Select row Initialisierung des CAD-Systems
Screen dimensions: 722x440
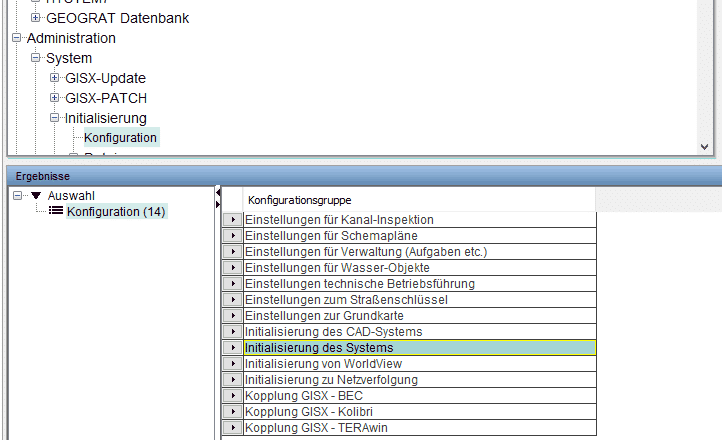[419, 331]
